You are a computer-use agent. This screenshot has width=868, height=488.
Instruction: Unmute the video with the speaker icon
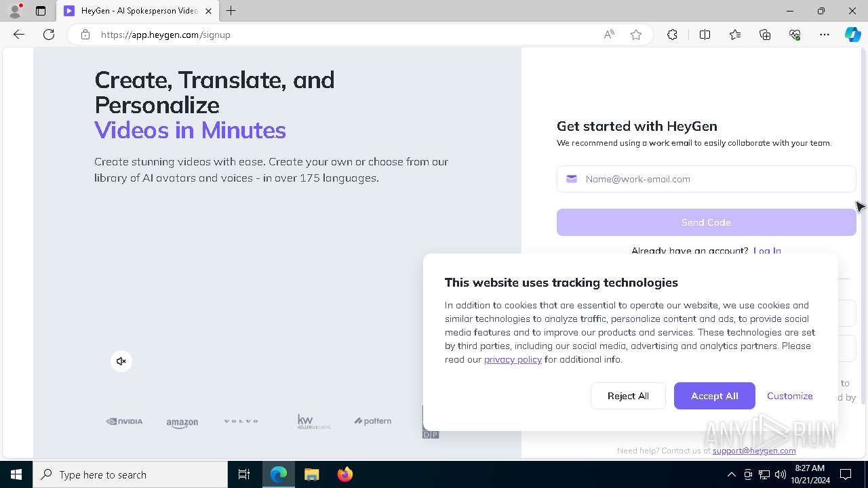point(121,361)
